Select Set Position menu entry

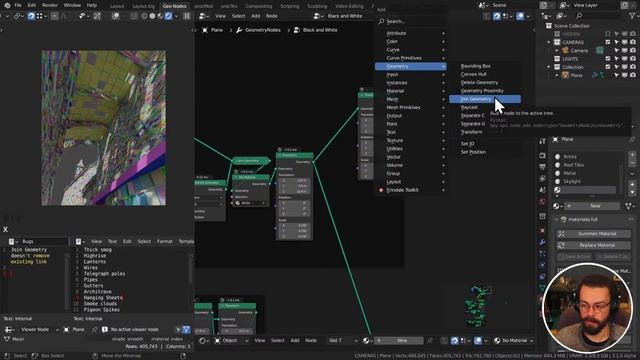tap(473, 152)
